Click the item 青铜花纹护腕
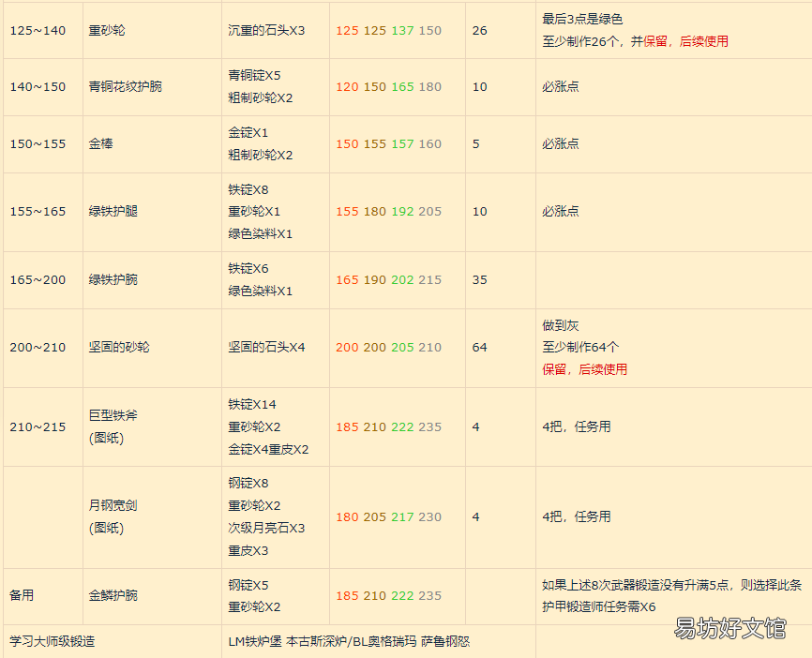This screenshot has height=658, width=812. [126, 86]
